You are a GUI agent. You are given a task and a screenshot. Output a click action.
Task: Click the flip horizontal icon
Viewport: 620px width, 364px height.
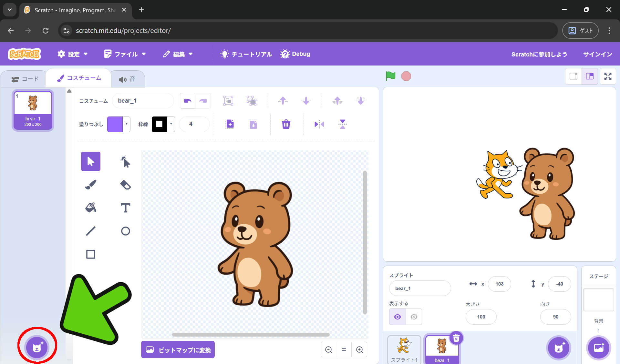[x=319, y=124]
